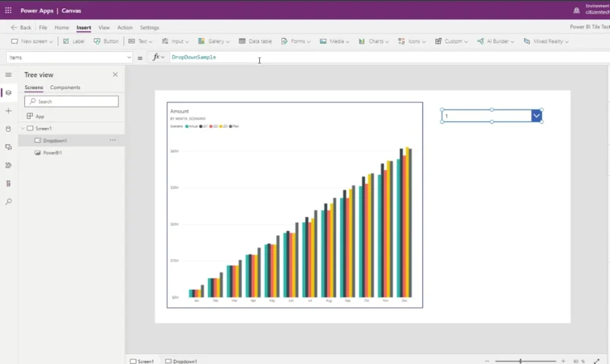This screenshot has width=610, height=364.
Task: Click the Tree view Search box
Action: (72, 101)
